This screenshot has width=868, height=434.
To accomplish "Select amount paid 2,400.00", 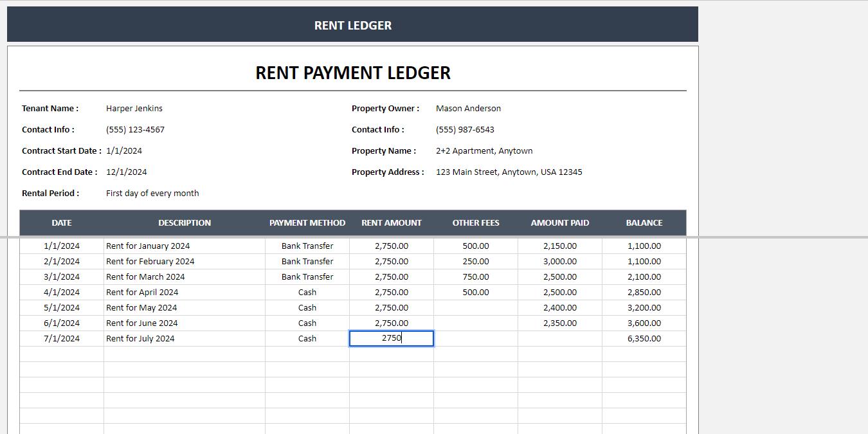I will (560, 307).
